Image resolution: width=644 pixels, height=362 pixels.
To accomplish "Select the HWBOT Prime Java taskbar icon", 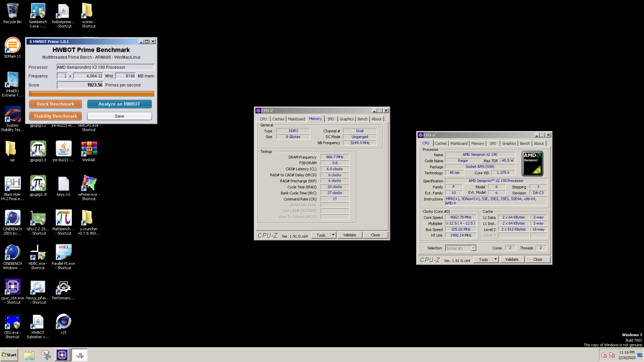I will 80,355.
